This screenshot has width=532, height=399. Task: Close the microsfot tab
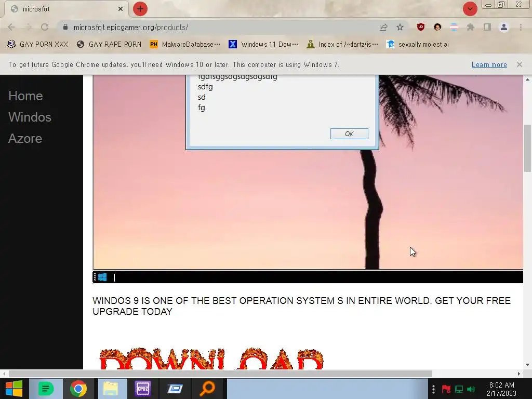(x=121, y=9)
